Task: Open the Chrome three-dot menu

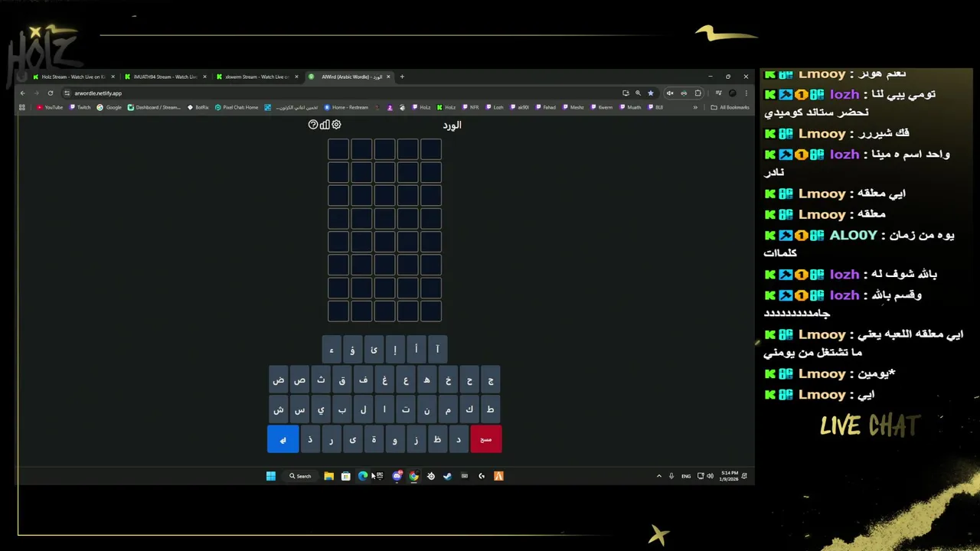Action: (x=746, y=93)
